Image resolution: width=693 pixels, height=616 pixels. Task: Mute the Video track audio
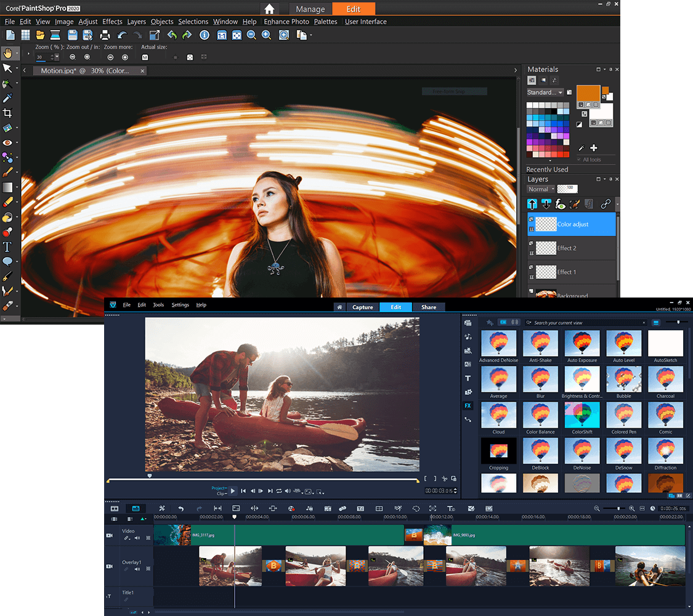[137, 538]
